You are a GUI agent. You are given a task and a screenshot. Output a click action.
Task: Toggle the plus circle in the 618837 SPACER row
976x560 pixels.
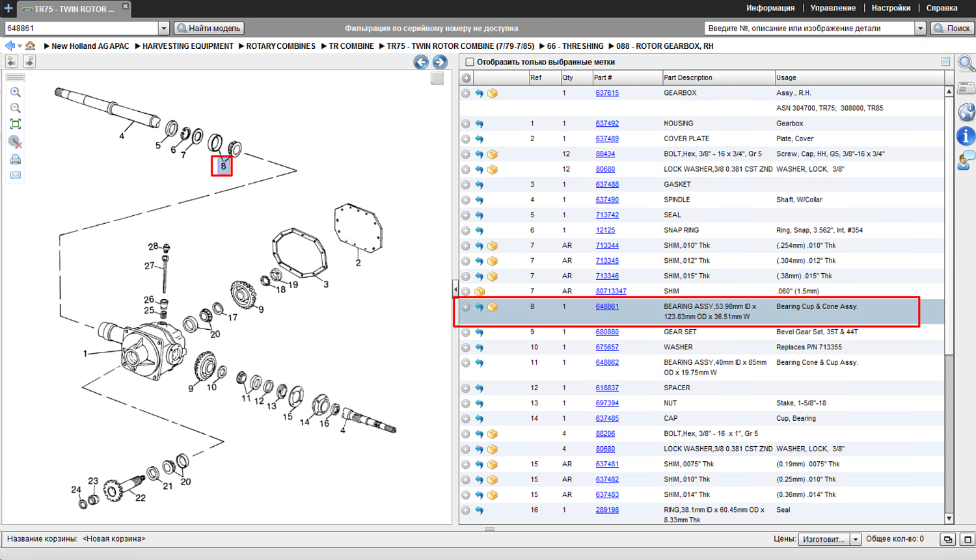[x=466, y=388]
